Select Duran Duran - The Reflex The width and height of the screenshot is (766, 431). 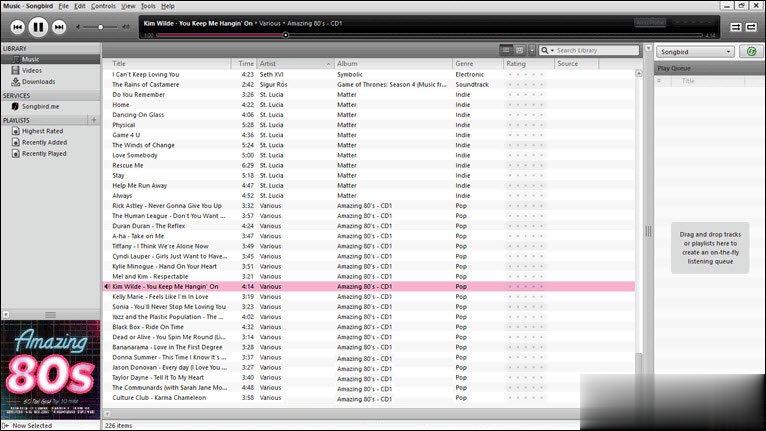point(149,226)
